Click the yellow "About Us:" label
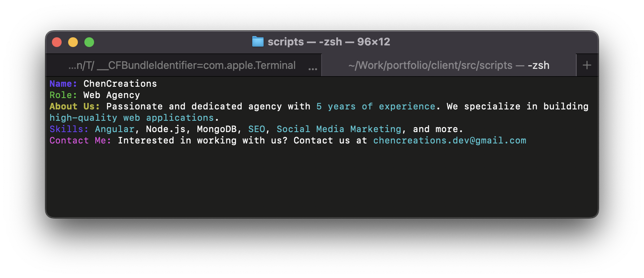This screenshot has width=644, height=278. (x=75, y=107)
